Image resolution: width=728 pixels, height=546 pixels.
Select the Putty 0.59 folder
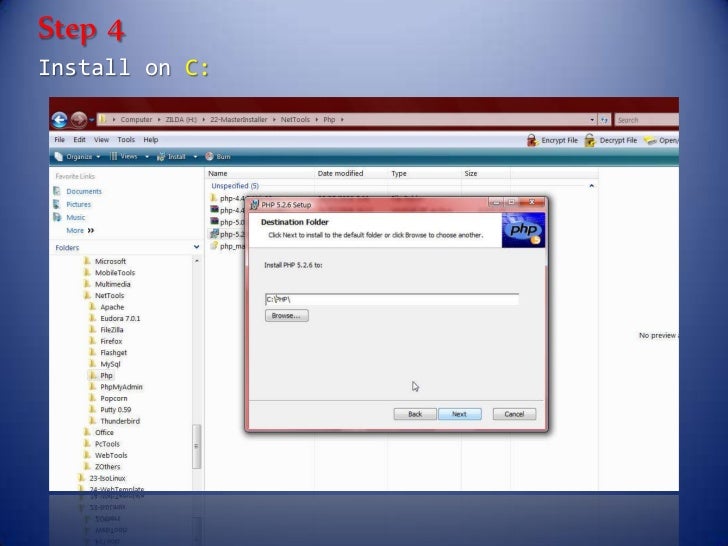(x=116, y=410)
